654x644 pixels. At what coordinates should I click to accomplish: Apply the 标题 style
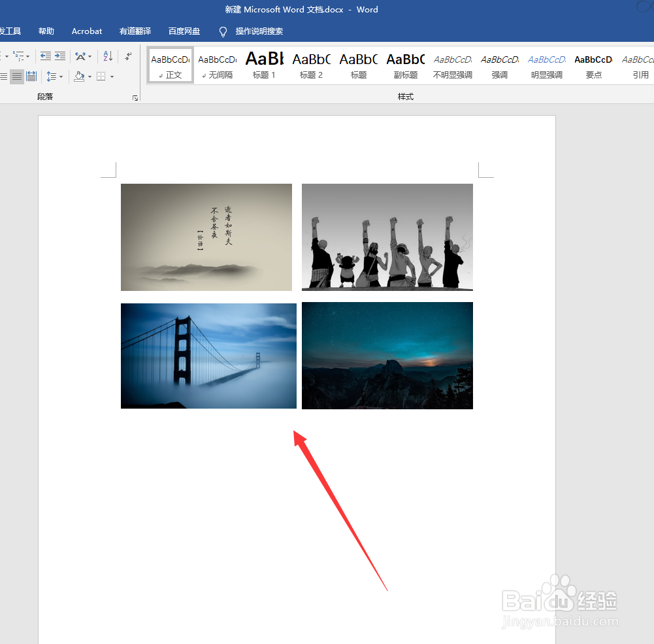point(359,65)
